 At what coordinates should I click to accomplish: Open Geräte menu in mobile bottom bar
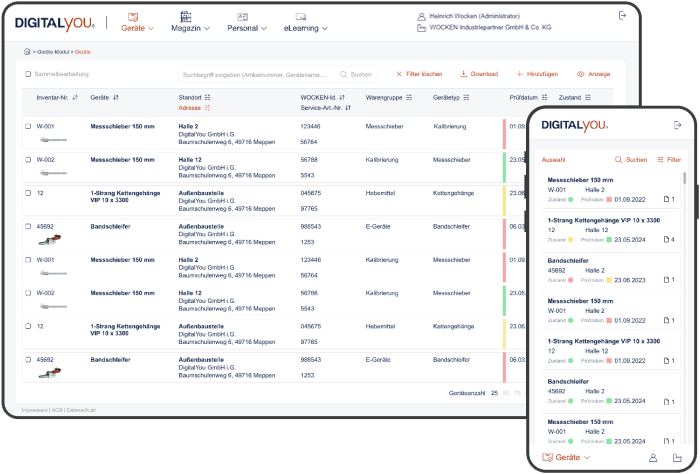(x=565, y=457)
